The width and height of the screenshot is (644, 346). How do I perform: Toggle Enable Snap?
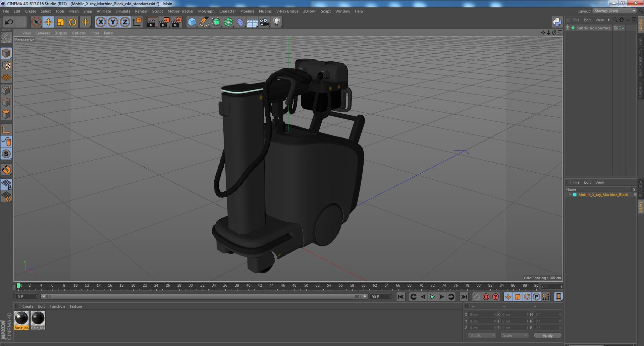(x=6, y=169)
